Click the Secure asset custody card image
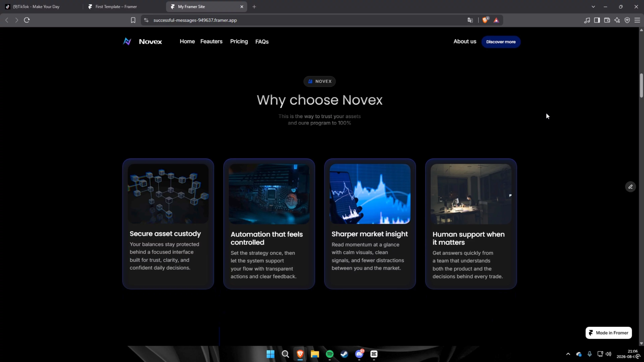Viewport: 644px width, 362px height. pyautogui.click(x=168, y=194)
